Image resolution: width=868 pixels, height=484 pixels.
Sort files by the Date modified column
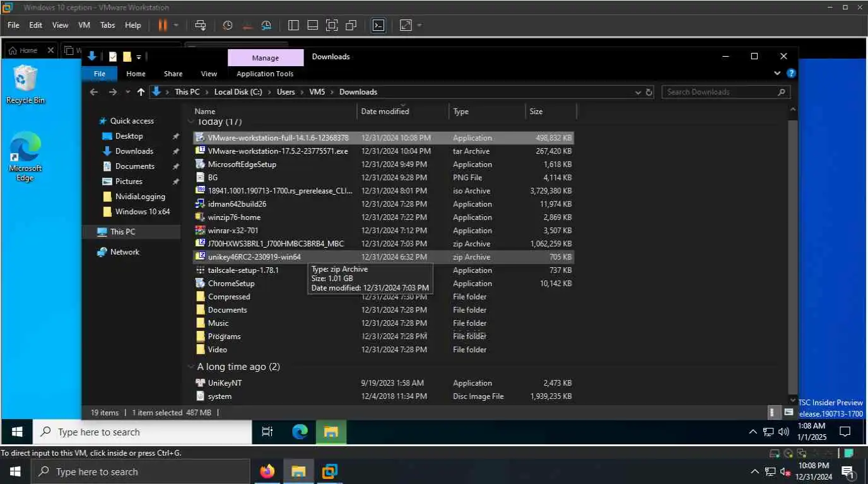(385, 112)
